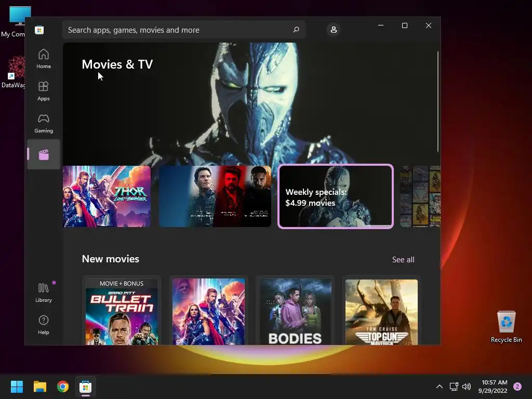The width and height of the screenshot is (532, 399).
Task: Click the Microsoft Store logo in title bar
Action: [x=39, y=30]
